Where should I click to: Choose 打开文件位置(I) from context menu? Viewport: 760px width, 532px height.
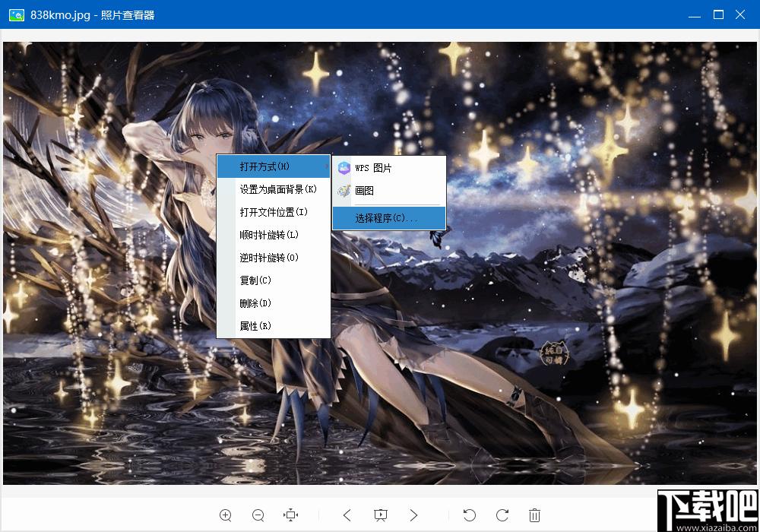[274, 212]
